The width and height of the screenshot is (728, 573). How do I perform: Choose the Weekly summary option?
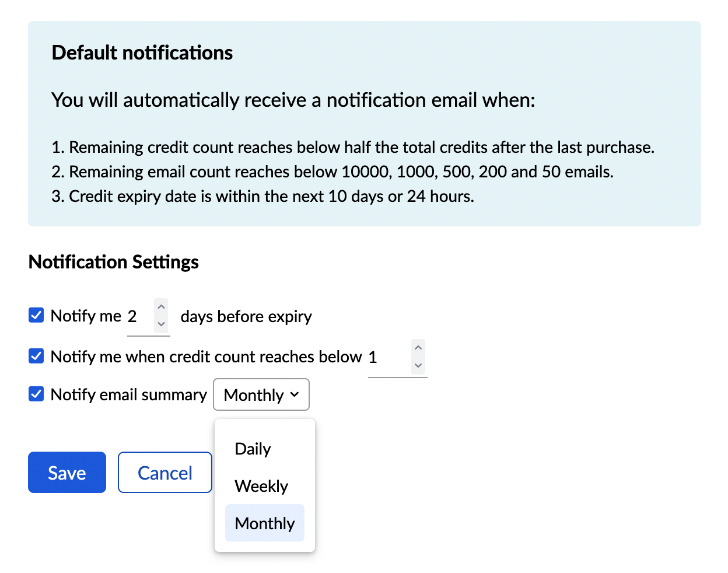click(x=261, y=486)
